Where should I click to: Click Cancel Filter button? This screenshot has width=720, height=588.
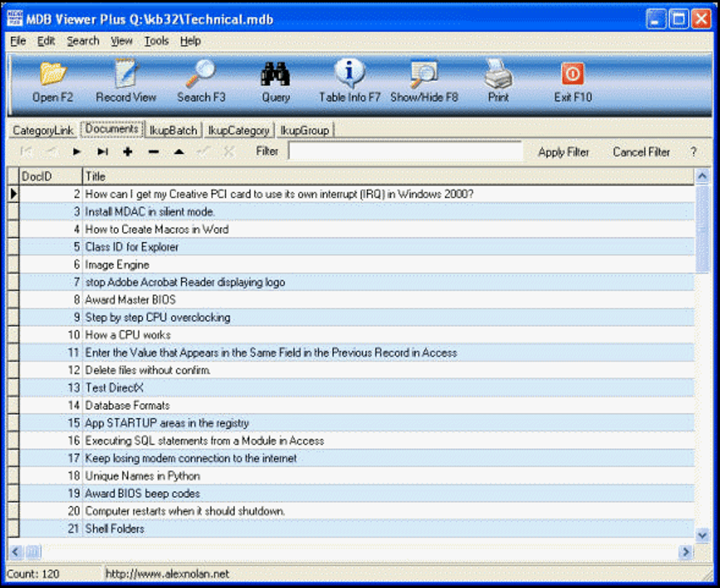pos(641,152)
